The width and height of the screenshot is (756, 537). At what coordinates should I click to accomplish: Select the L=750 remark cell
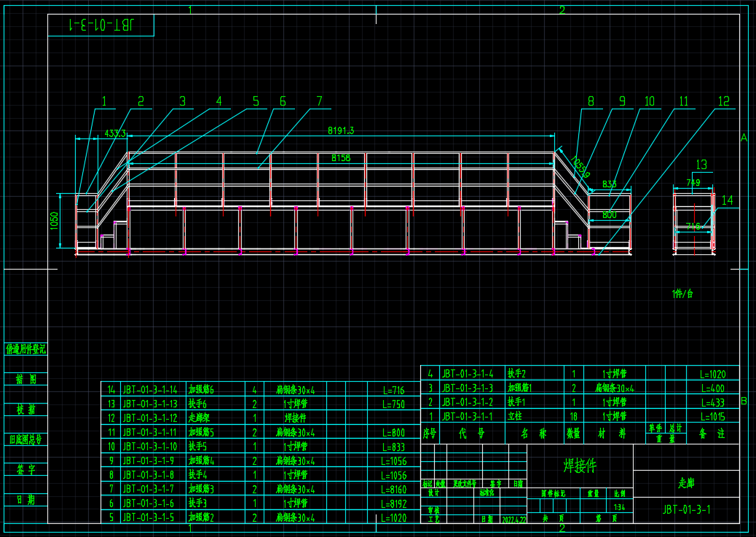[x=394, y=404]
